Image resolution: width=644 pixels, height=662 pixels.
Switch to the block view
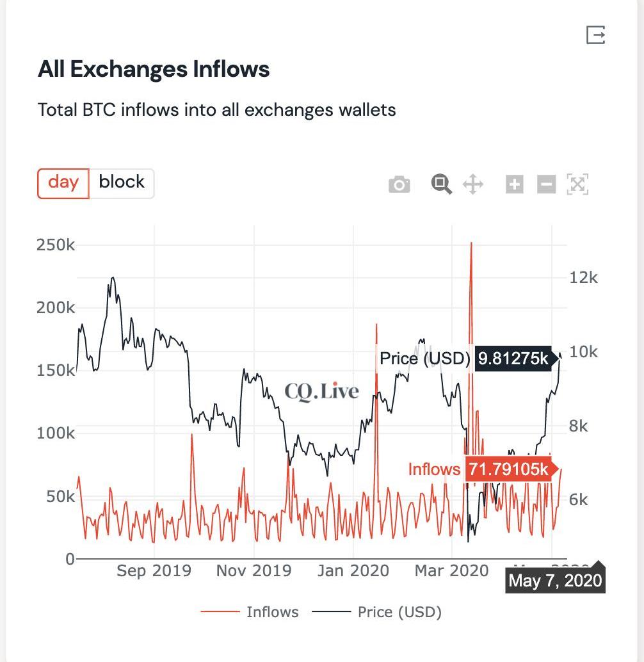(x=122, y=183)
